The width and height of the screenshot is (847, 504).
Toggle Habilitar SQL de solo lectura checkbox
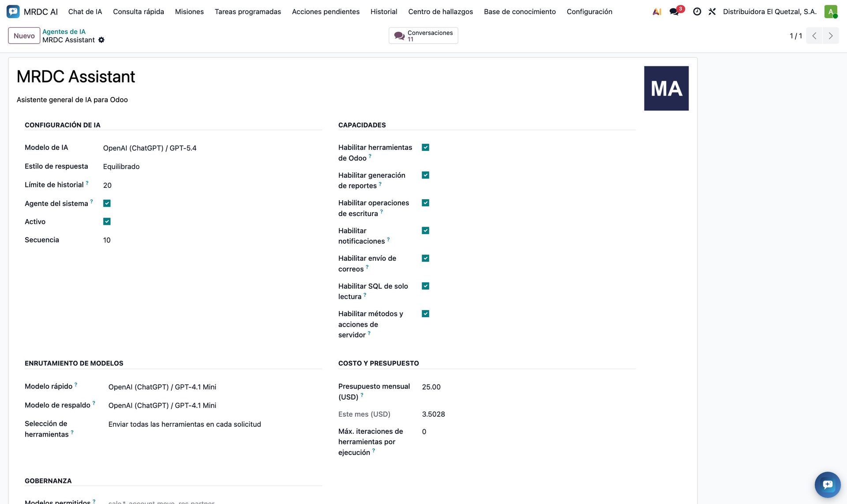point(425,286)
